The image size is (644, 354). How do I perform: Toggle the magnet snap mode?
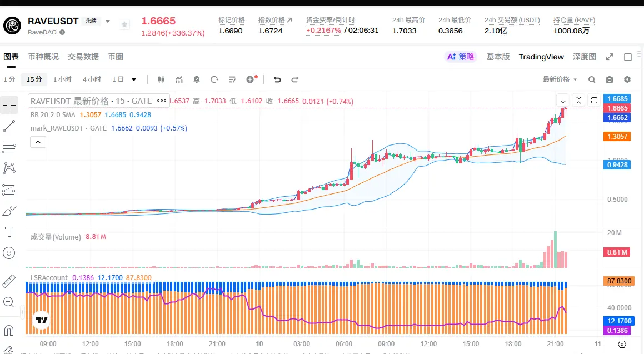coord(9,330)
